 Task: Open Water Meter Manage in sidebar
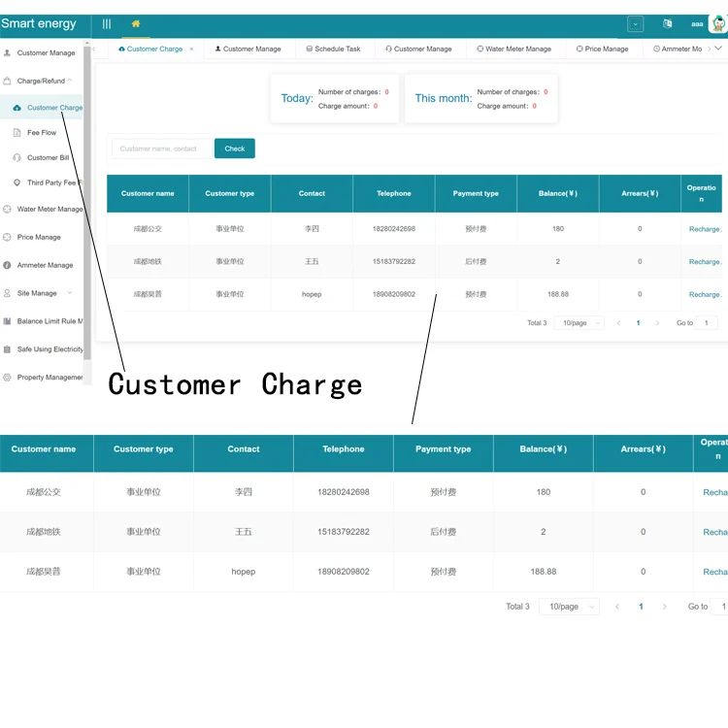(50, 210)
